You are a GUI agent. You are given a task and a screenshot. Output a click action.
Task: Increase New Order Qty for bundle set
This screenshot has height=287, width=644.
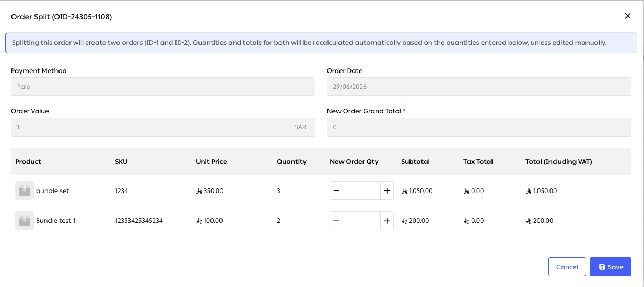[x=387, y=191]
